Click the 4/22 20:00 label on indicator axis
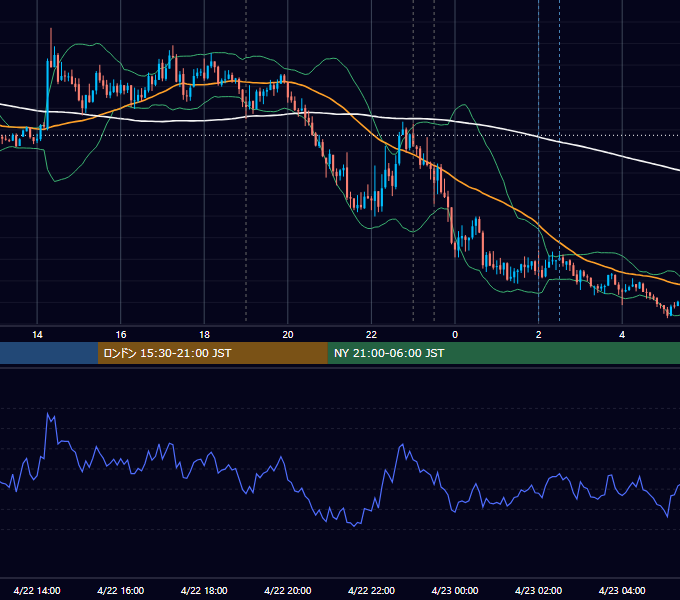This screenshot has height=600, width=680. pos(288,590)
